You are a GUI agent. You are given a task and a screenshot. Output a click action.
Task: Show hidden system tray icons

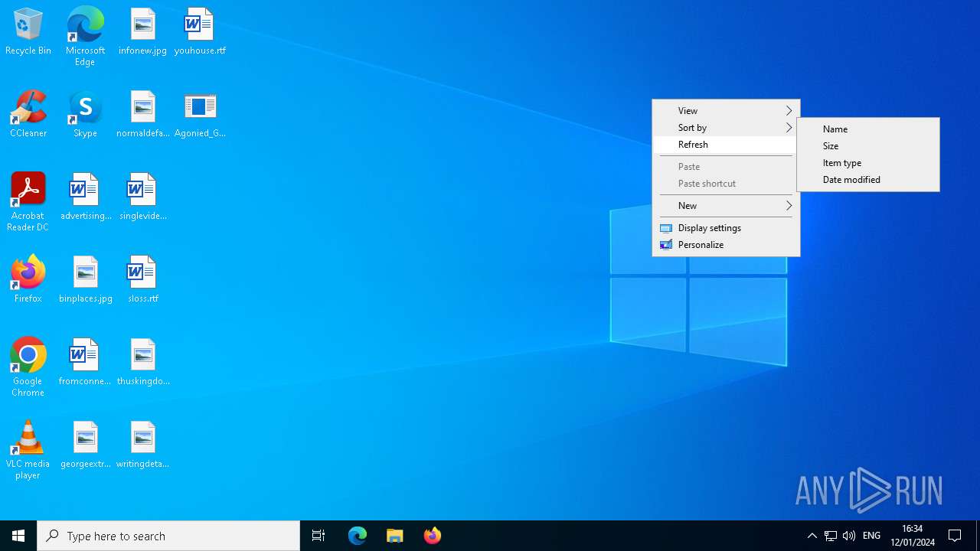pos(812,536)
